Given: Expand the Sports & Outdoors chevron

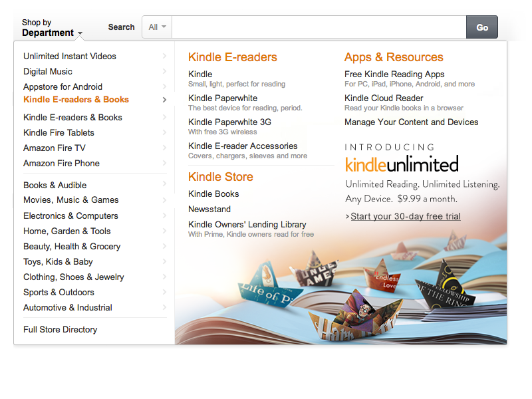Looking at the screenshot, I should (x=164, y=292).
